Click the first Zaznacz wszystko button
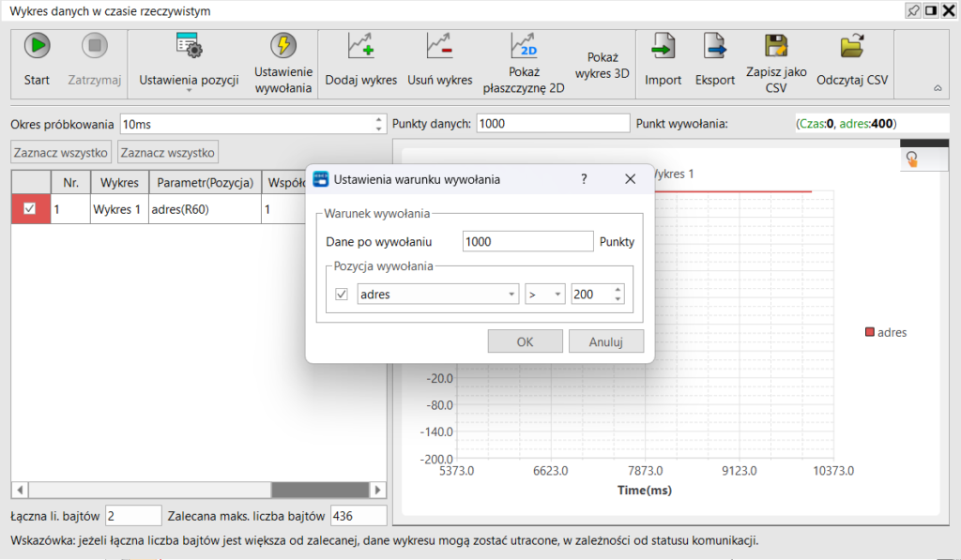The height and width of the screenshot is (560, 961). [61, 152]
